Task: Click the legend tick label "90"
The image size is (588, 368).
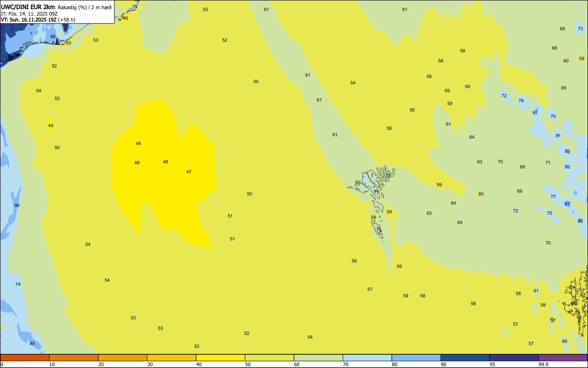Action: click(x=444, y=364)
